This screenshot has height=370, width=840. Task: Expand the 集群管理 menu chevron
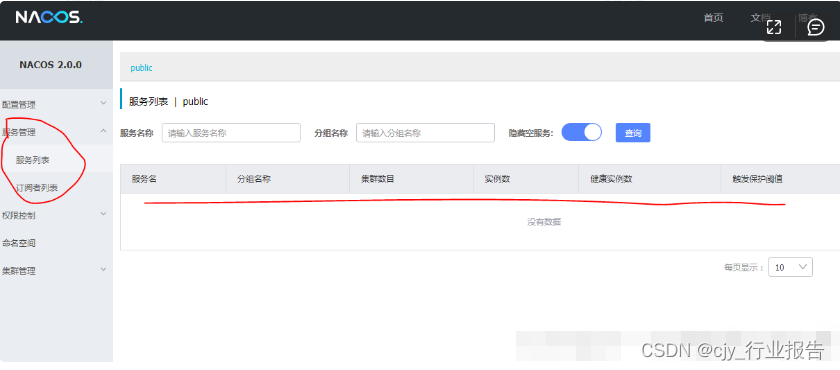(103, 269)
